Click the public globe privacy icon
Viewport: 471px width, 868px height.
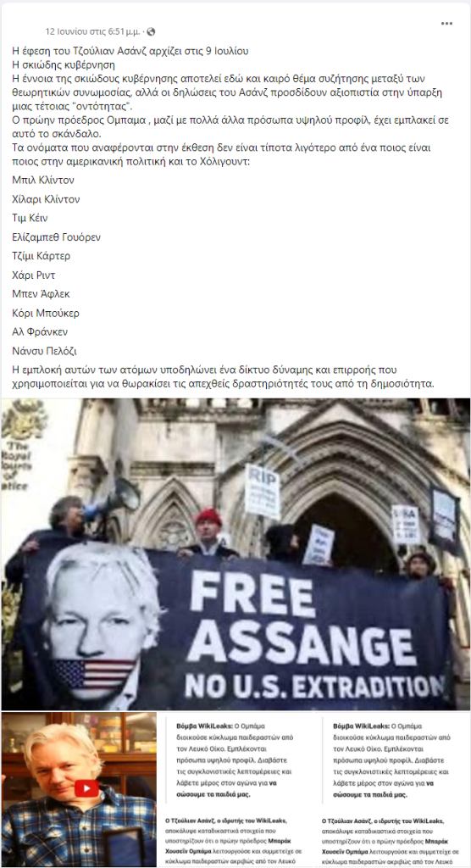[x=151, y=31]
